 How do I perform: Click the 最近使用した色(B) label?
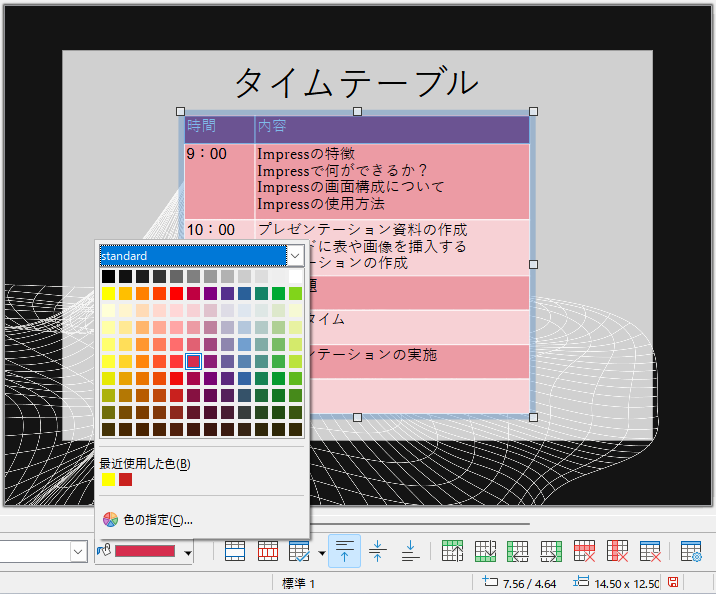click(145, 464)
